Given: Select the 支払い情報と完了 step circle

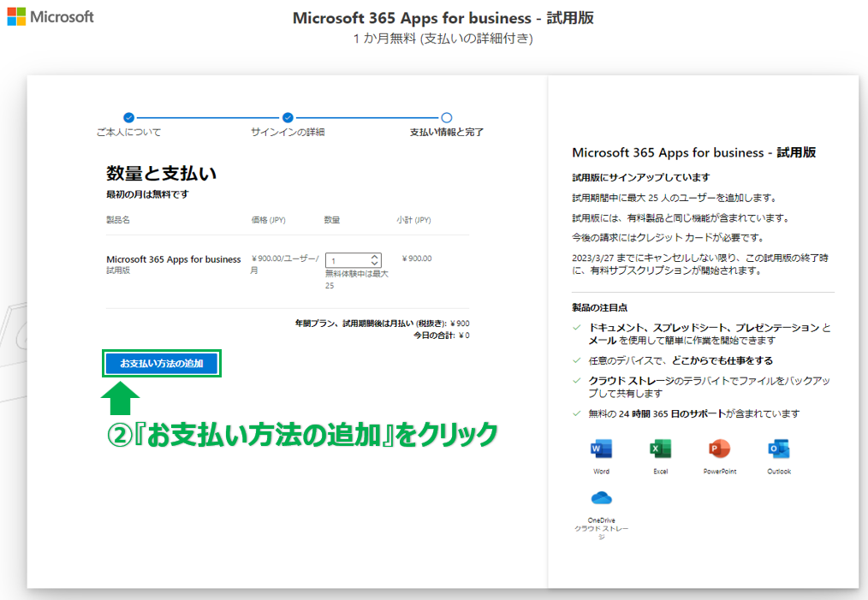Looking at the screenshot, I should pos(447,117).
